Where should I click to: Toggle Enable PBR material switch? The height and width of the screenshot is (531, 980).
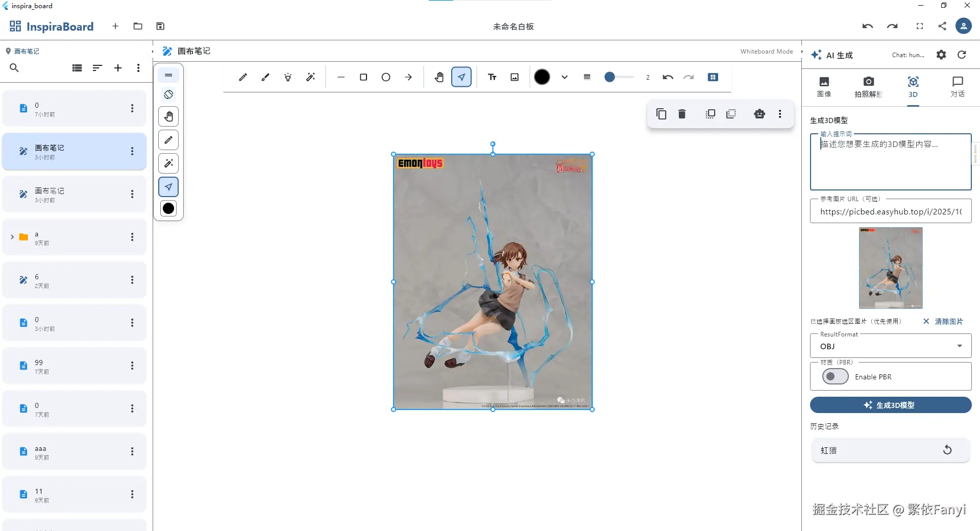(x=835, y=376)
